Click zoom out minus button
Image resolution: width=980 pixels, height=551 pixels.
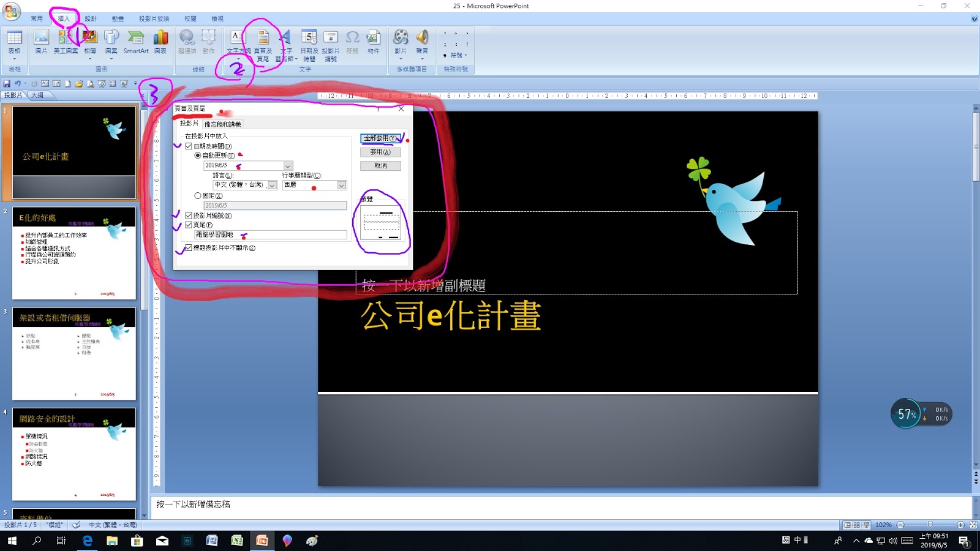point(900,525)
